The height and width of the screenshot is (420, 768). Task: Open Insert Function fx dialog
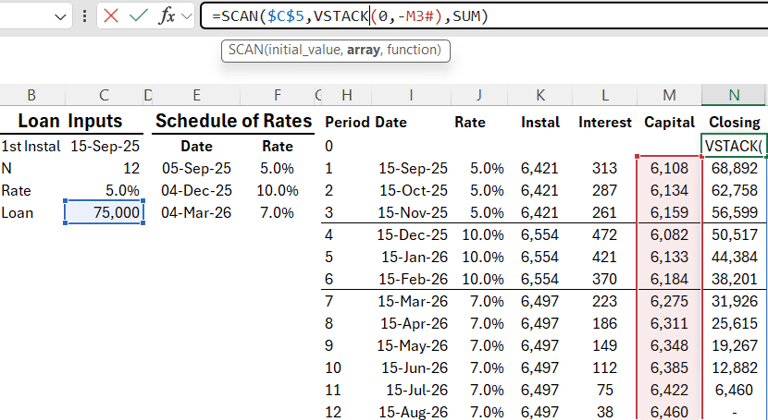167,16
